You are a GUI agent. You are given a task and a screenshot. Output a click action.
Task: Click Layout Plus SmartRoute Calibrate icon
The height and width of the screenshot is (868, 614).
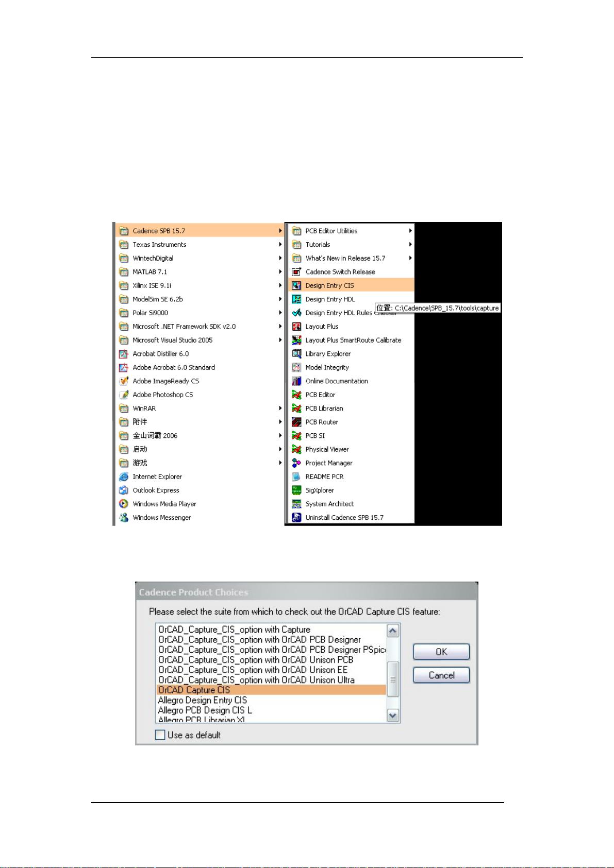click(x=296, y=340)
